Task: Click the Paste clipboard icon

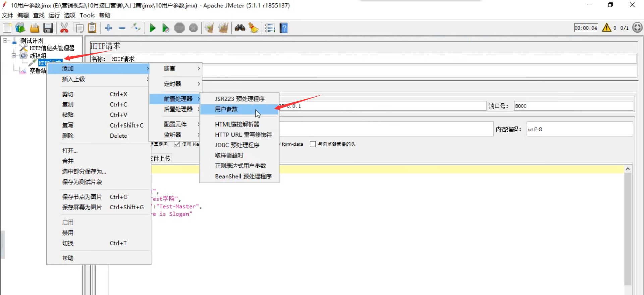Action: (x=92, y=28)
